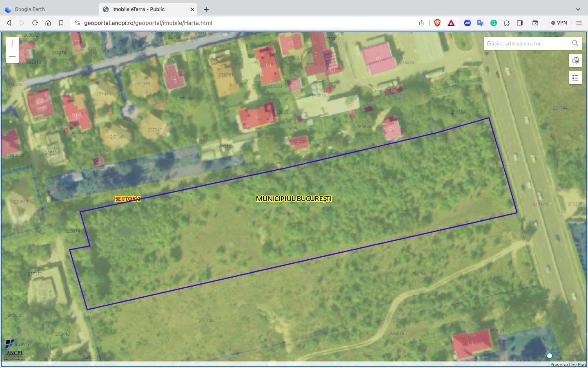Image resolution: width=588 pixels, height=368 pixels.
Task: Toggle the browser sidebar panel
Action: (x=519, y=23)
